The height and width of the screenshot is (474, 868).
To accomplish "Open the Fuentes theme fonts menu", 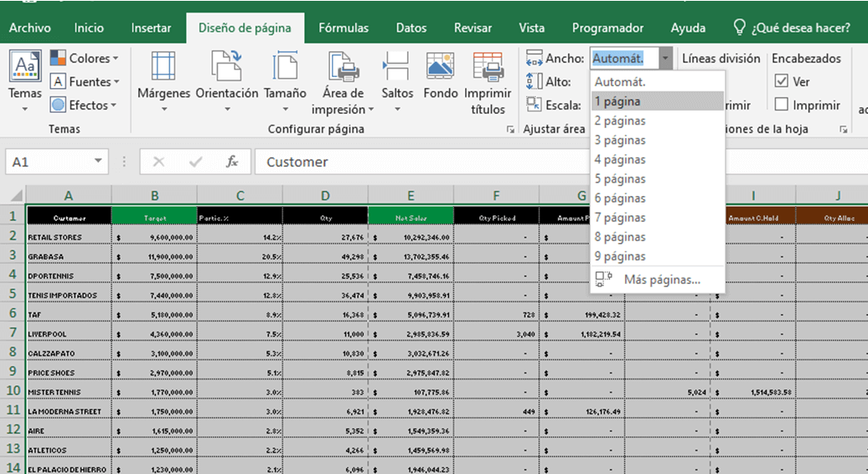I will tap(85, 82).
